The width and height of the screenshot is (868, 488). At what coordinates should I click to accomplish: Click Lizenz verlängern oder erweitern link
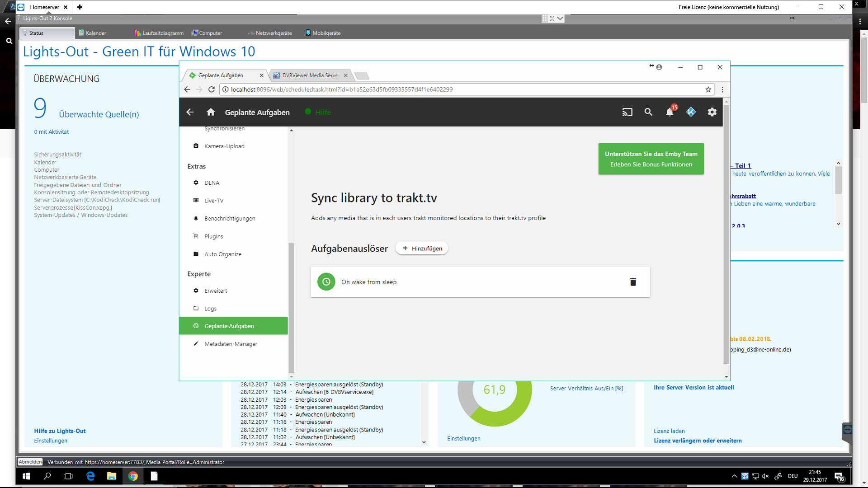click(x=698, y=441)
